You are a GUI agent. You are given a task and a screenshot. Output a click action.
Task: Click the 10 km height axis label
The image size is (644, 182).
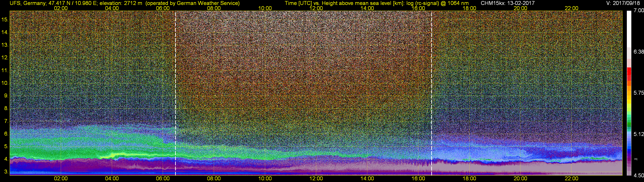(5, 83)
